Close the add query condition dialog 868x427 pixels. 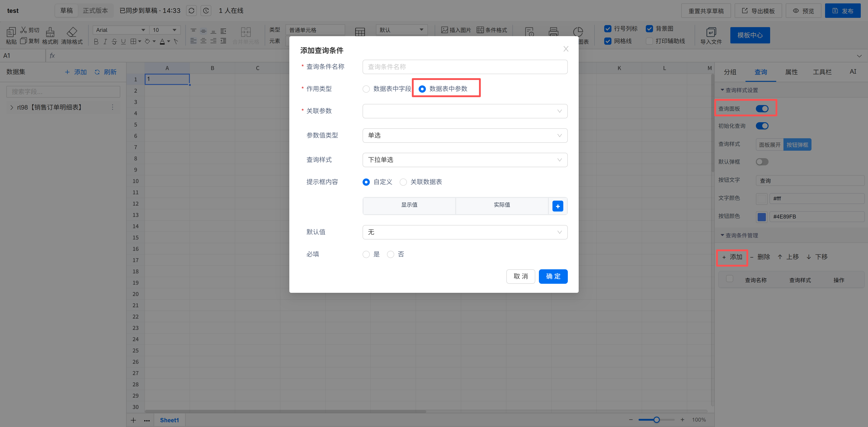(x=566, y=49)
